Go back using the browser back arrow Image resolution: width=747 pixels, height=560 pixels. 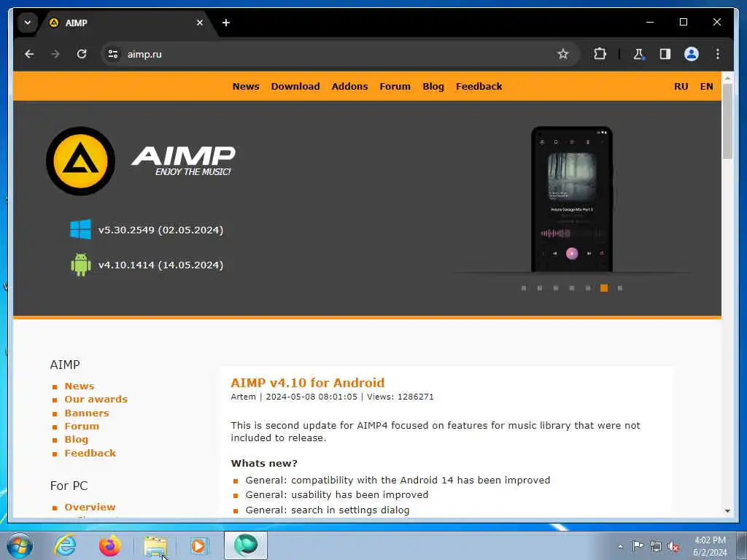tap(29, 54)
